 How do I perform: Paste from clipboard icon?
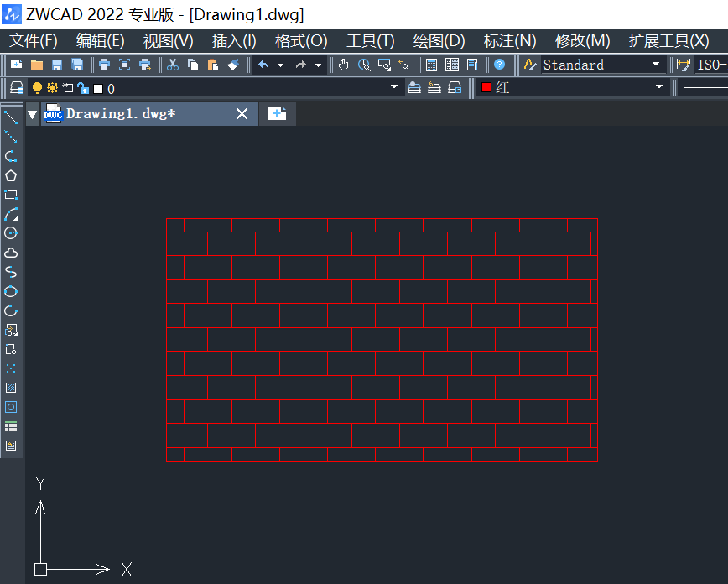pyautogui.click(x=213, y=65)
